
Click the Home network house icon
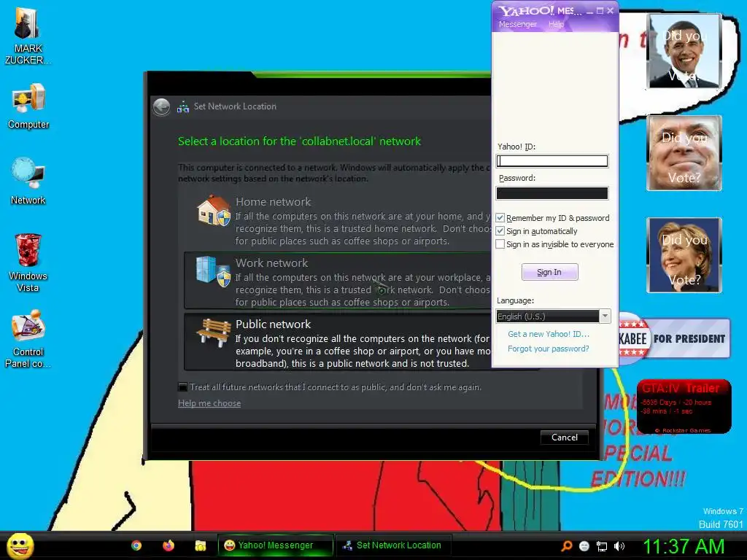(214, 211)
